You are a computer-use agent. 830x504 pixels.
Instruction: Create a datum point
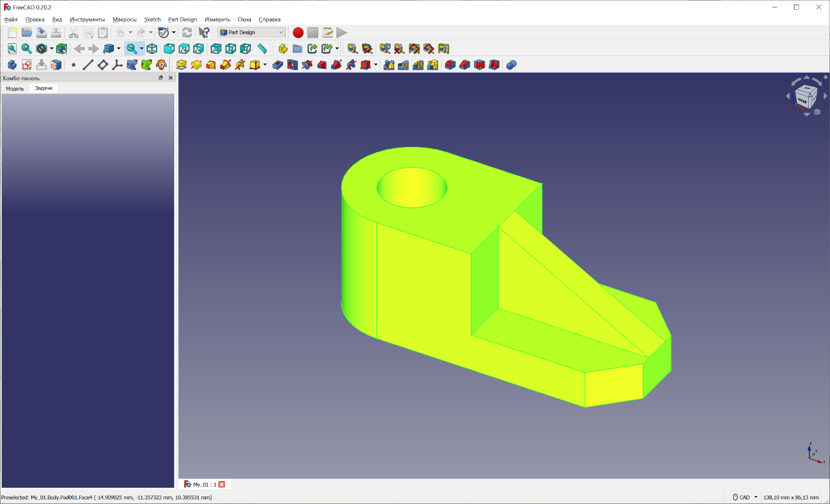click(x=73, y=65)
